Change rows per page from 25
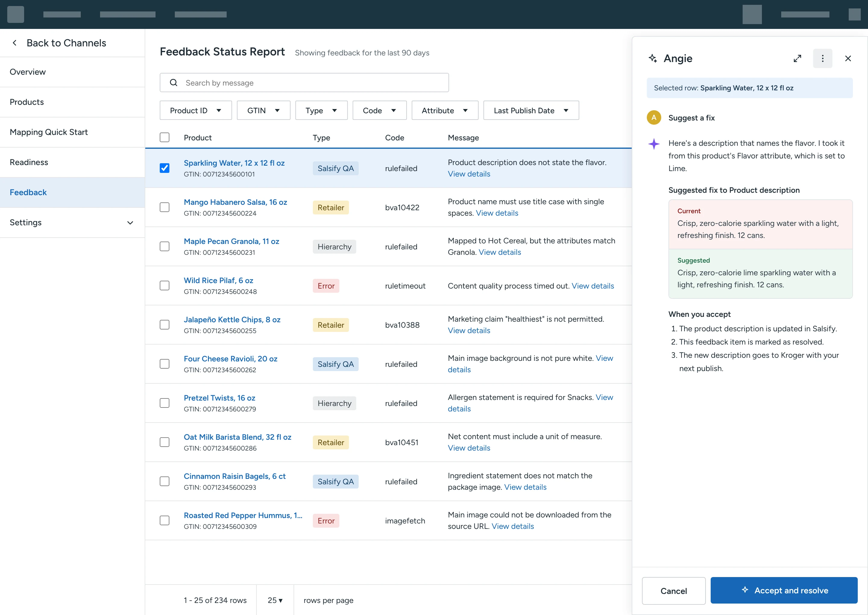This screenshot has width=868, height=615. (x=275, y=600)
